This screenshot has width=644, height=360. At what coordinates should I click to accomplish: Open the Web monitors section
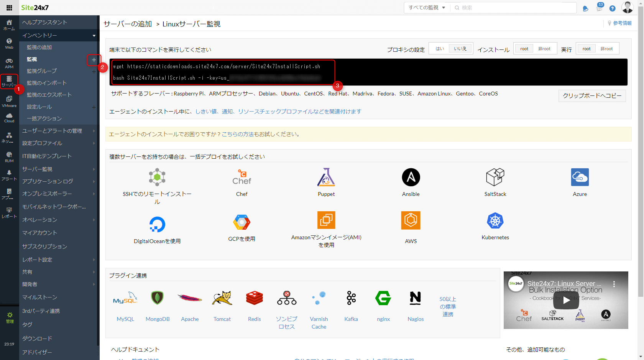coord(9,44)
